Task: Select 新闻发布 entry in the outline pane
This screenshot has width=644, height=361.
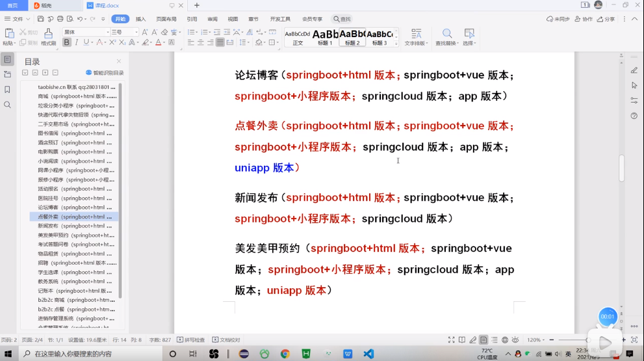Action: pos(48,226)
